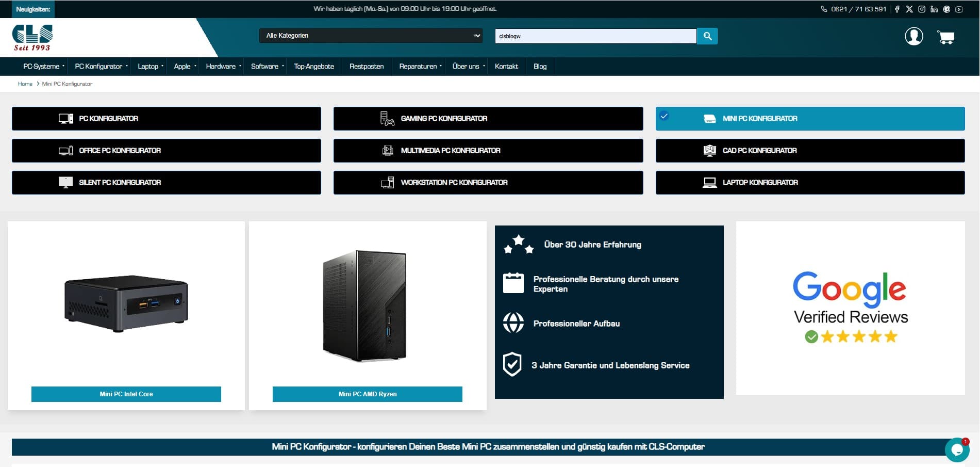Open the Facebook social icon
The height and width of the screenshot is (467, 980).
(x=897, y=9)
